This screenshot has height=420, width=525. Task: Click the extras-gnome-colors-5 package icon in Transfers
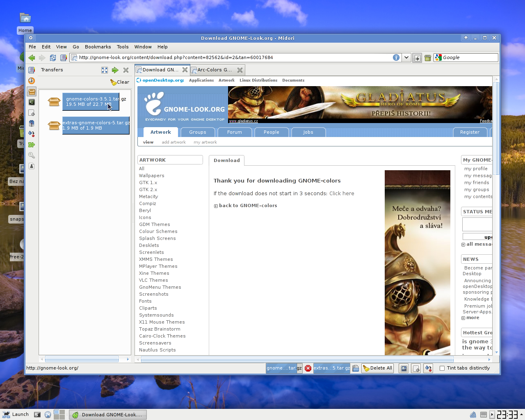tap(54, 125)
